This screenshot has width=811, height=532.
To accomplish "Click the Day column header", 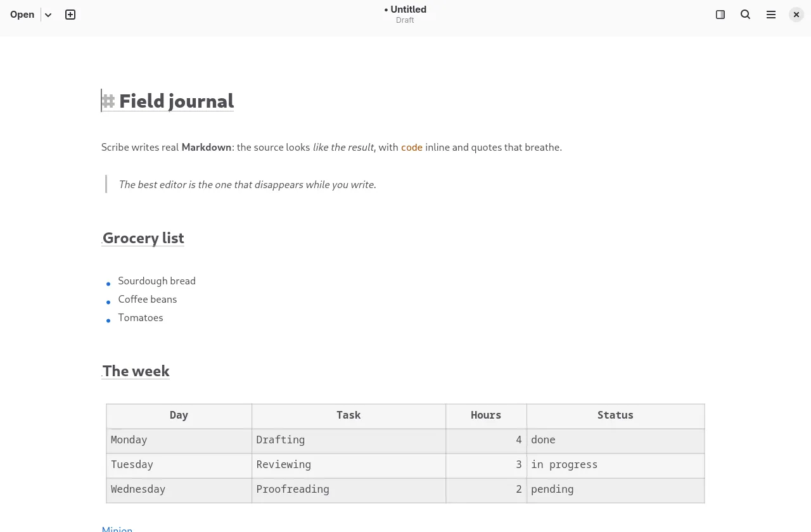I will [179, 415].
